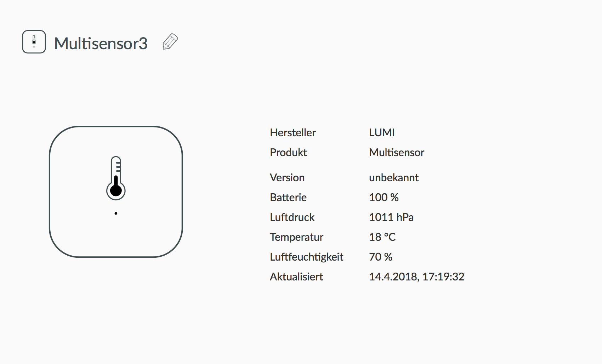Click the LUMI manufacturer value
This screenshot has width=602, height=364.
pos(382,132)
